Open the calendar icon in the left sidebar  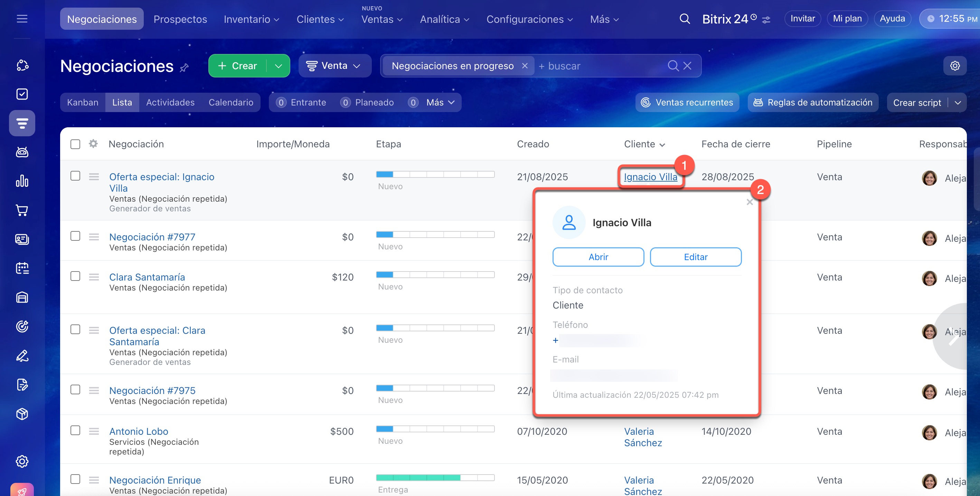click(22, 268)
